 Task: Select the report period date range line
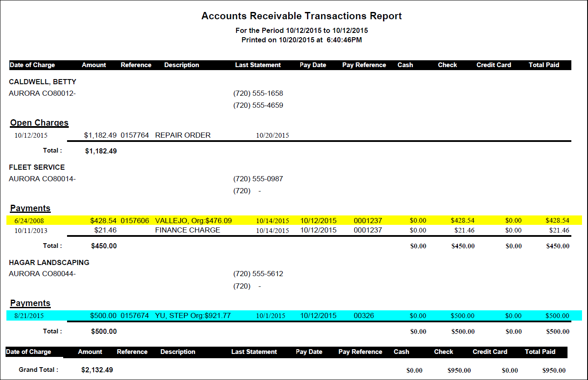301,30
